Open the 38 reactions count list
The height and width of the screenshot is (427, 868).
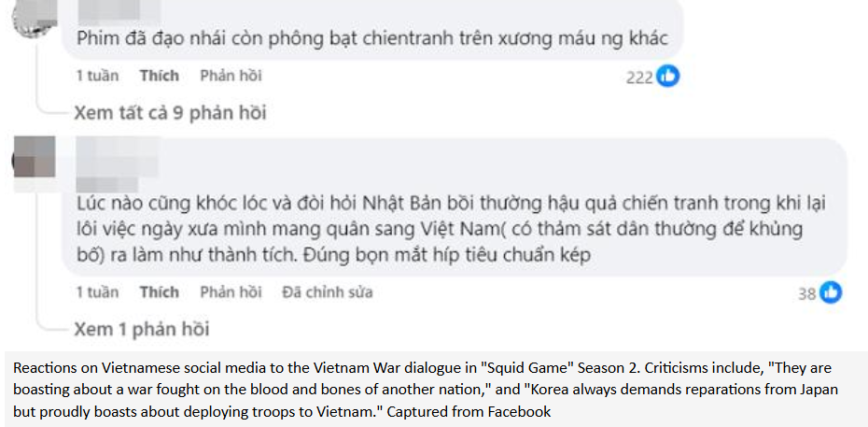[x=807, y=293]
